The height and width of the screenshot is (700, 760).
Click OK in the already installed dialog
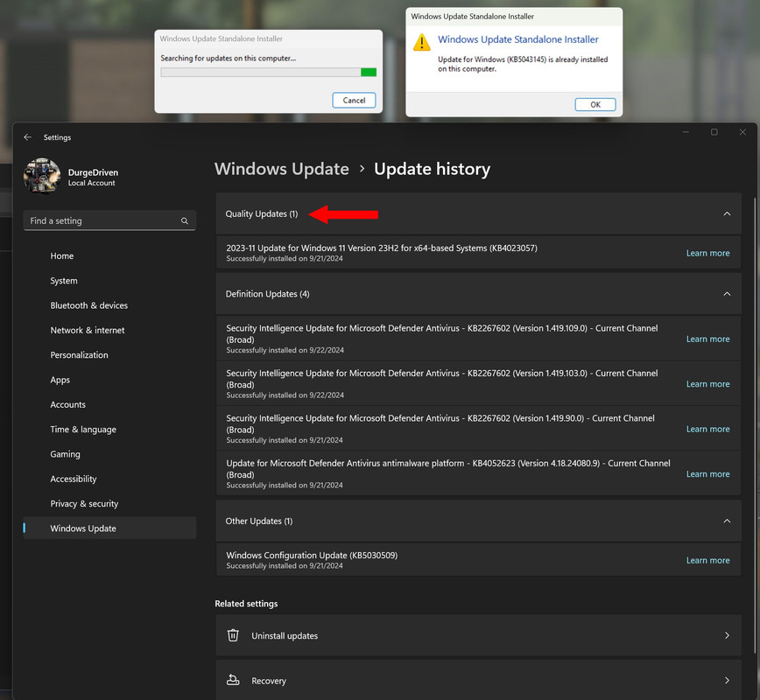tap(595, 104)
